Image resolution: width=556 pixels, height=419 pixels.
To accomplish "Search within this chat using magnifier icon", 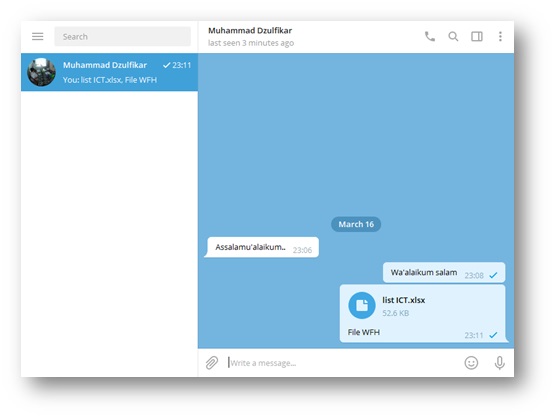I will [x=453, y=36].
